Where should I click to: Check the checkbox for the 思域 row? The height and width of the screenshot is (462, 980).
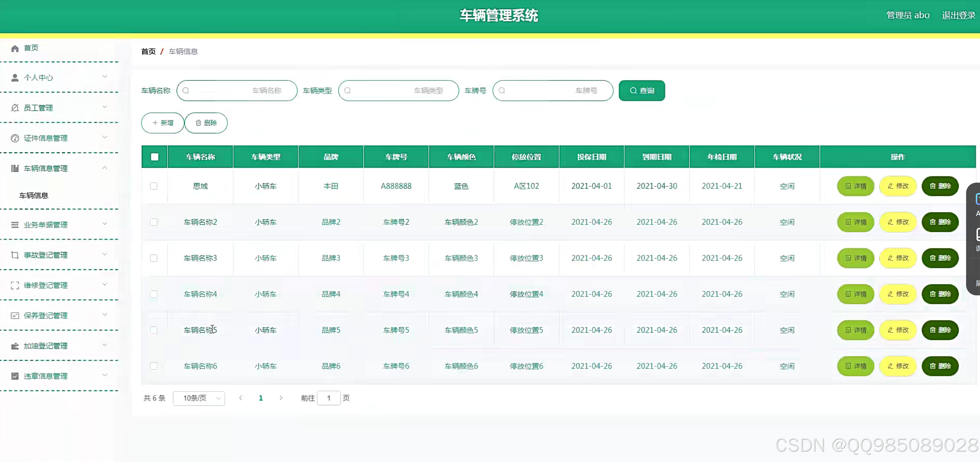pos(154,186)
